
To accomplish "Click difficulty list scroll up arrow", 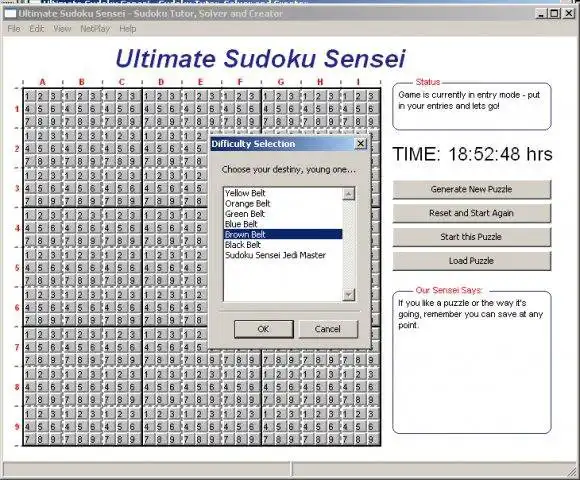I will tap(348, 194).
